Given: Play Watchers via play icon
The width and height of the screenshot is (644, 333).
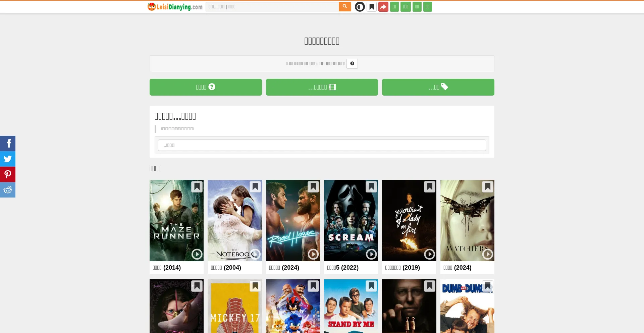Looking at the screenshot, I should pyautogui.click(x=488, y=254).
